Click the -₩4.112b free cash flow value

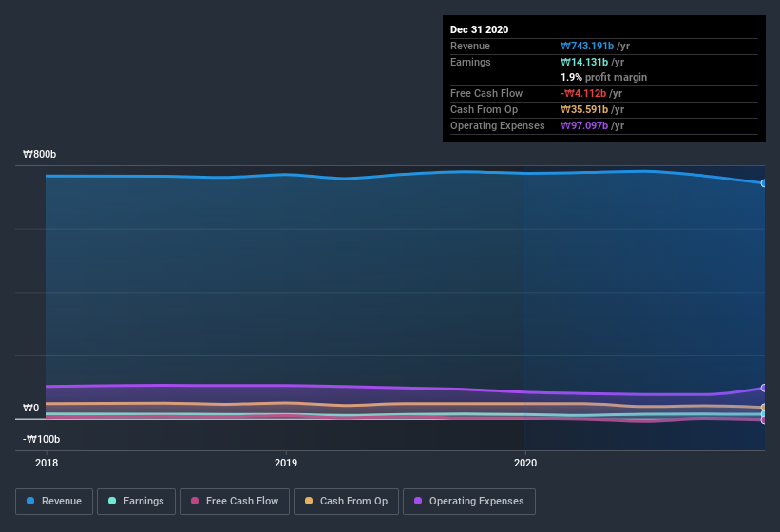pos(583,93)
